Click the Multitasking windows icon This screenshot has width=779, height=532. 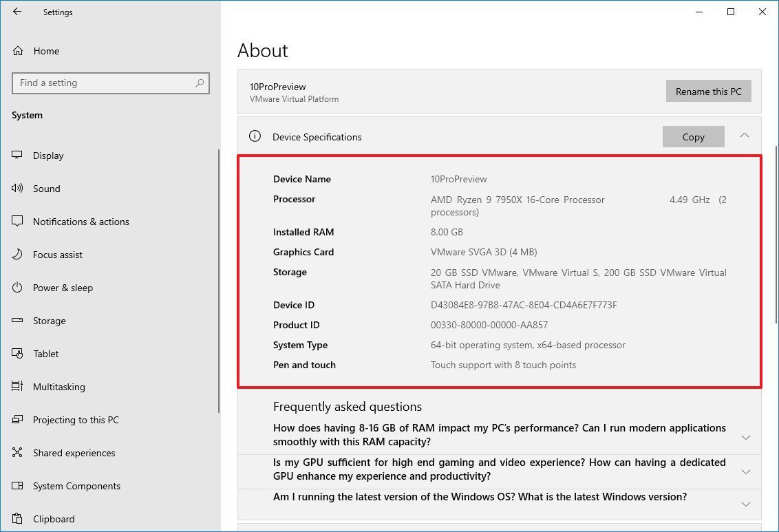pos(17,387)
